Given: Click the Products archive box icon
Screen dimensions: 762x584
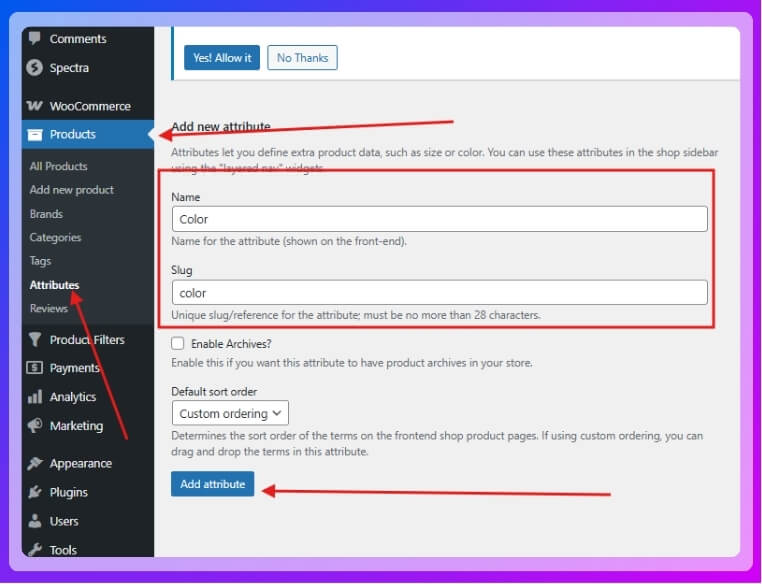Looking at the screenshot, I should pos(35,134).
